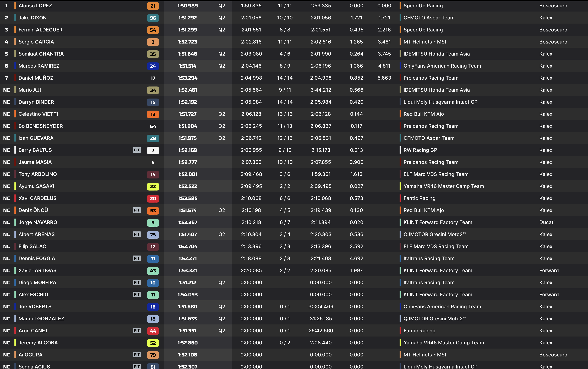
Task: Click Jake DIXON number 96 badge
Action: point(153,18)
